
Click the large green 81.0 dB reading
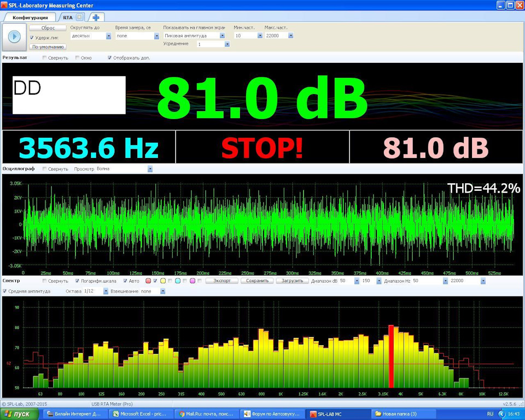(x=262, y=97)
